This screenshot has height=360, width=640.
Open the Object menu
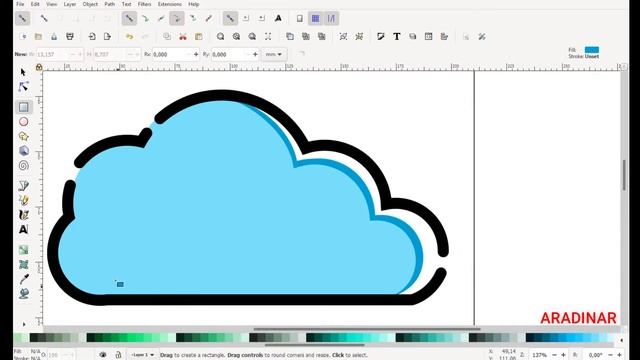click(90, 4)
